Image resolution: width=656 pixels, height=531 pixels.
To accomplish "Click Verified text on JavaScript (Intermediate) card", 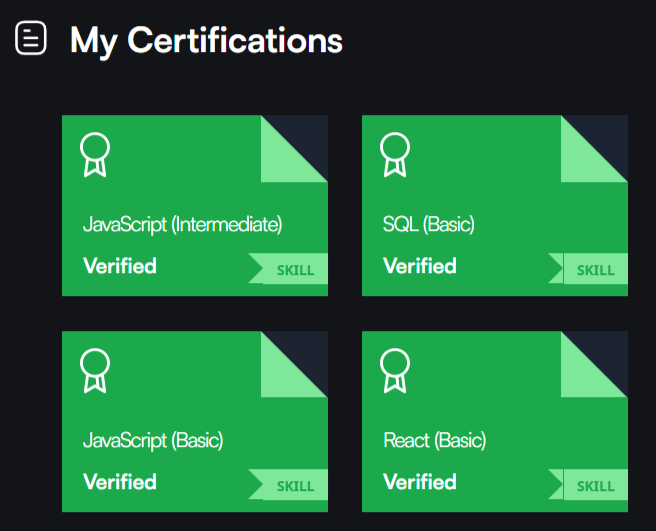I will pos(120,266).
